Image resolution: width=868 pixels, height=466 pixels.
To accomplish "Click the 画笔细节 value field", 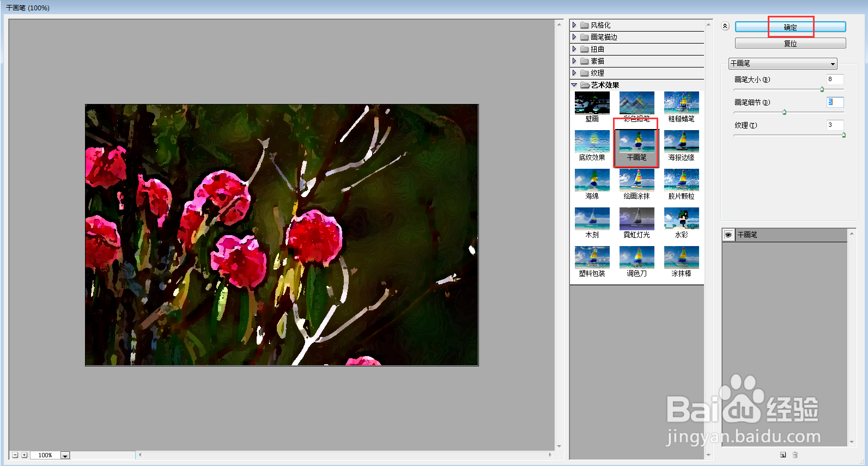I will click(835, 102).
